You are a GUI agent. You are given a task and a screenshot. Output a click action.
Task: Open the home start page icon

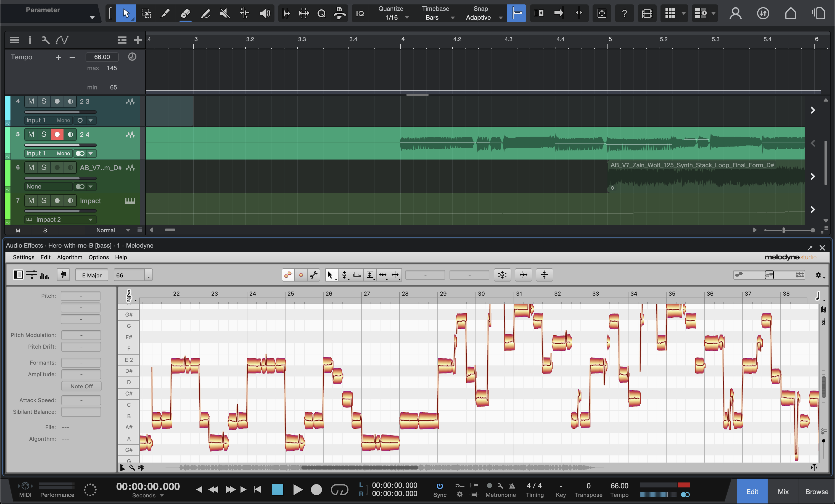point(791,13)
